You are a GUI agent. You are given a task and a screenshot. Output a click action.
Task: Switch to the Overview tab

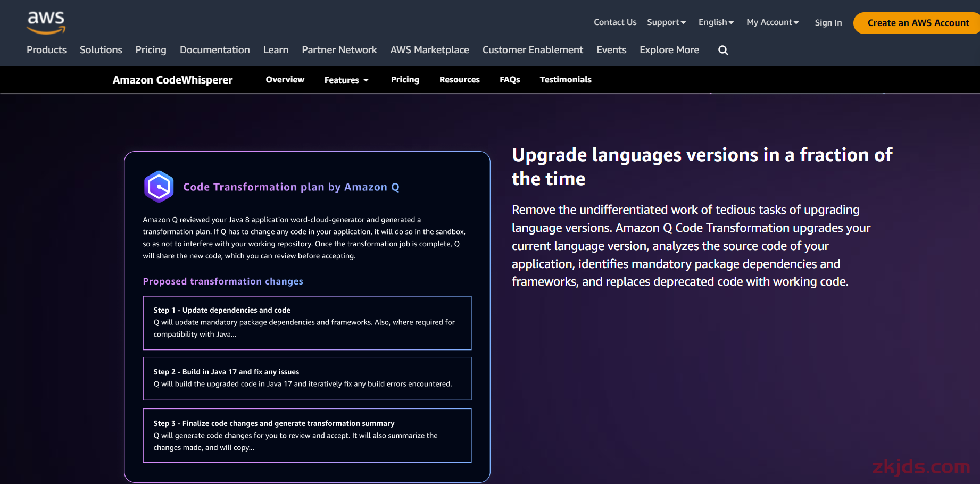tap(285, 80)
